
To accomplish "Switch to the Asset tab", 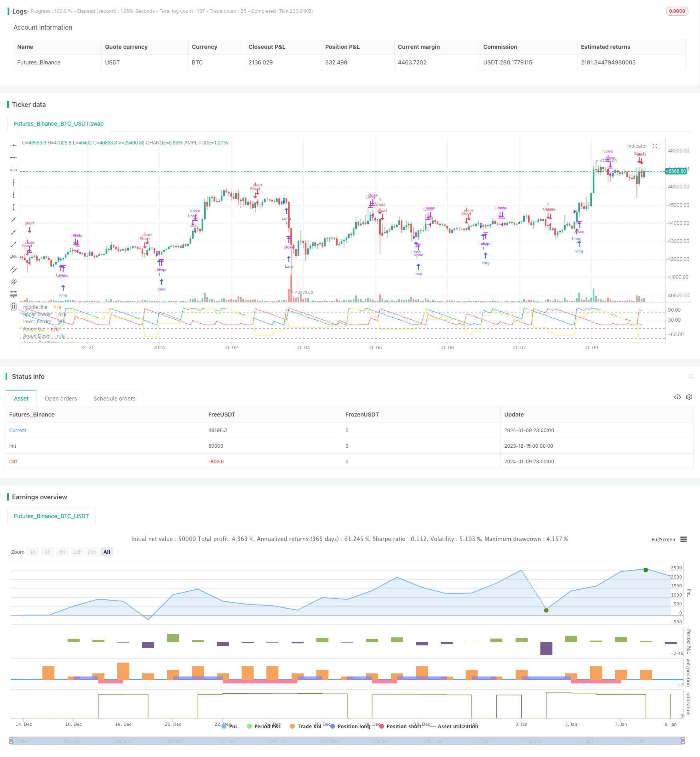I will [21, 399].
